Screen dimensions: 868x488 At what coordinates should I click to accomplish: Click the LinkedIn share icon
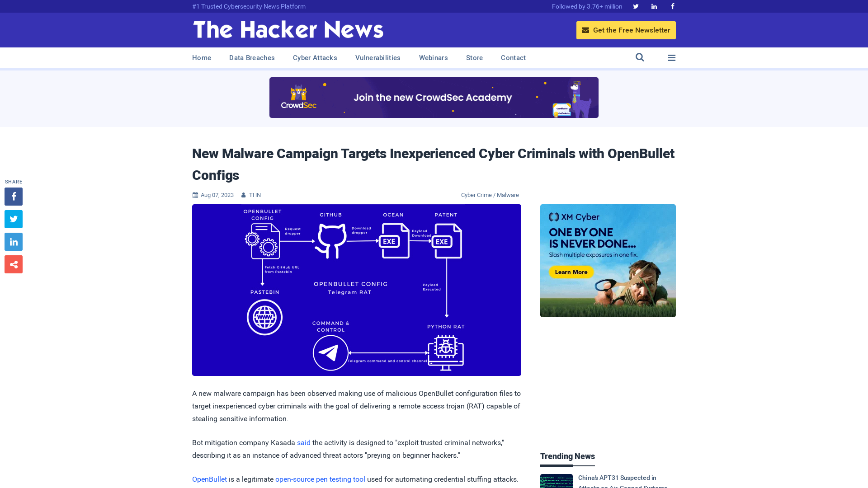pos(13,241)
